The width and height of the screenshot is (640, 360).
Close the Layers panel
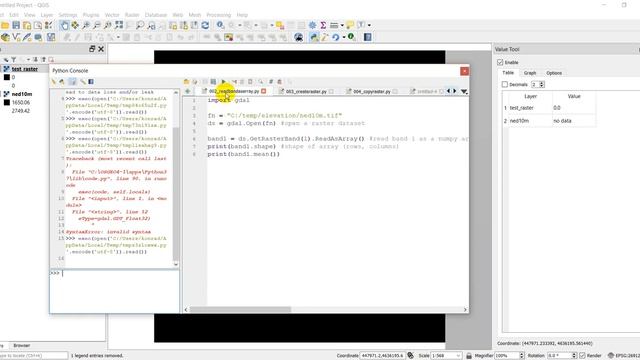click(x=101, y=49)
